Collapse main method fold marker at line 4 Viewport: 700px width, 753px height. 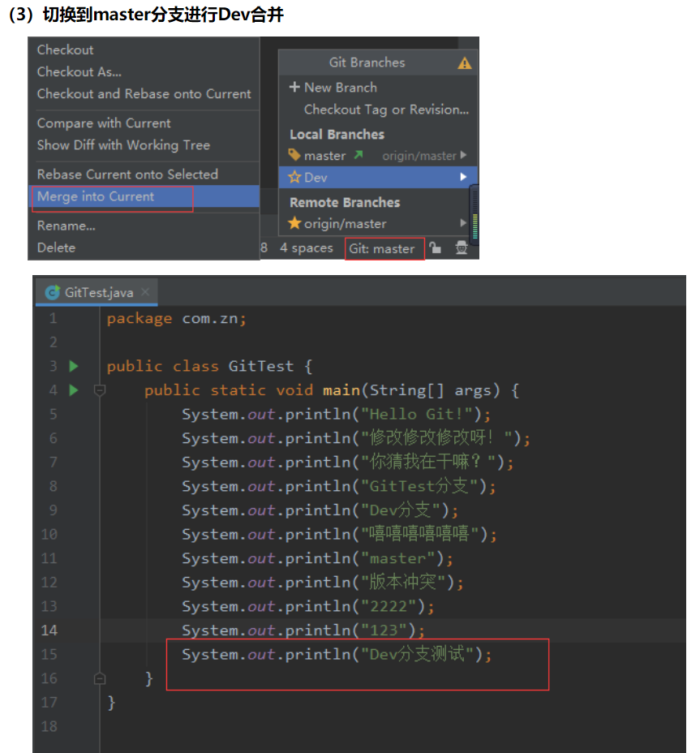click(x=100, y=390)
